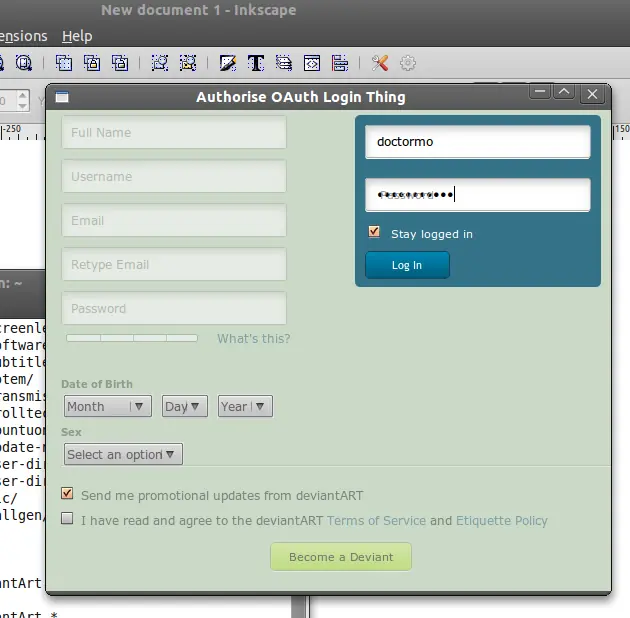Click the What's this? link
The height and width of the screenshot is (618, 630).
coord(254,339)
